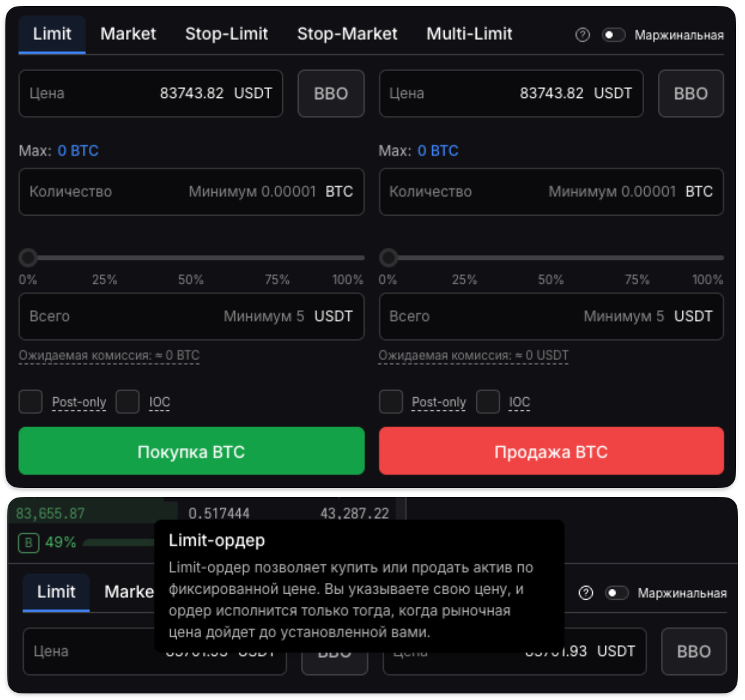This screenshot has height=700, width=745.
Task: Click the Всего input field in the Покупка BTC column
Action: [x=191, y=317]
